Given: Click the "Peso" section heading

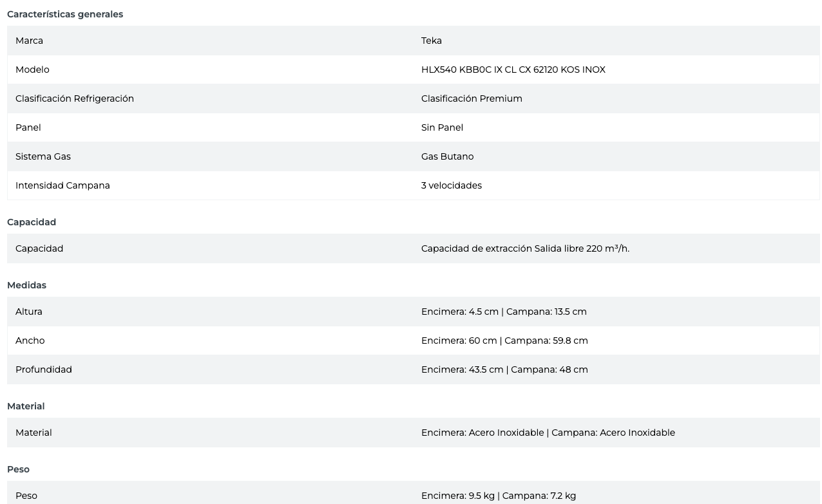Looking at the screenshot, I should (x=18, y=469).
